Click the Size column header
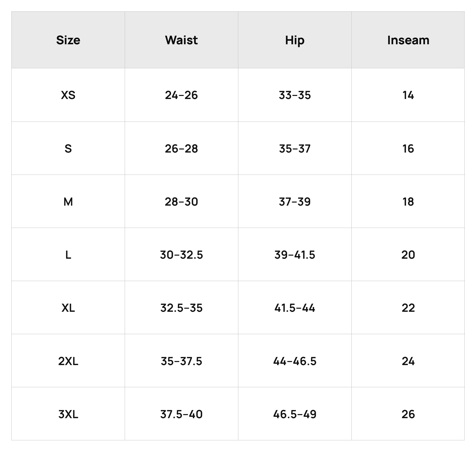Screen dimensions: 476x451 tap(68, 40)
